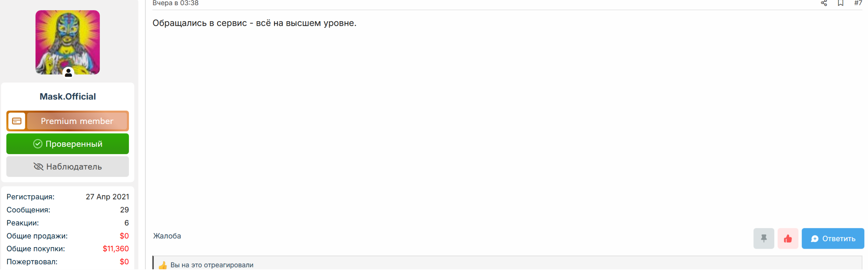868x270 pixels.
Task: Click the grey pin button
Action: pos(764,238)
